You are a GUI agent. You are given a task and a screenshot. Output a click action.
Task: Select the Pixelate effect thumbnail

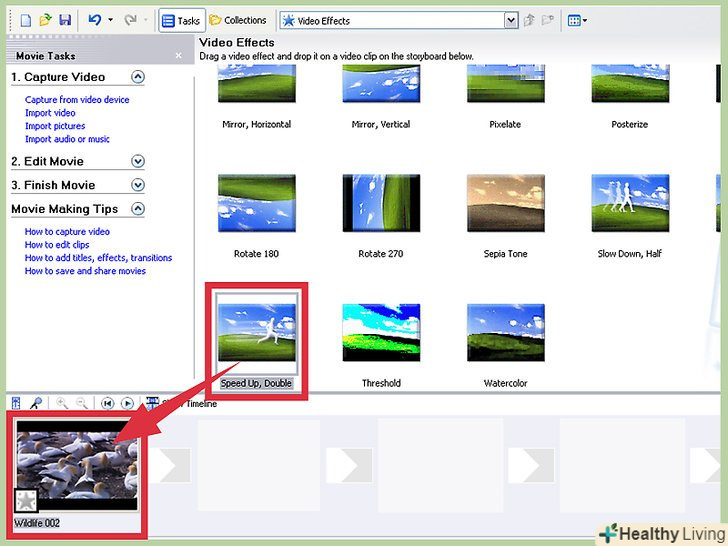(506, 84)
